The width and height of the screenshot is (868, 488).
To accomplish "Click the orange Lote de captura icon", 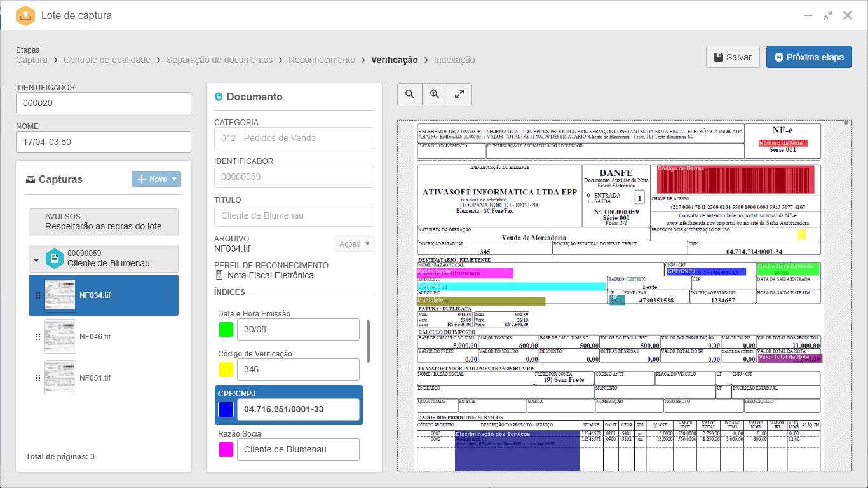I will click(x=25, y=15).
